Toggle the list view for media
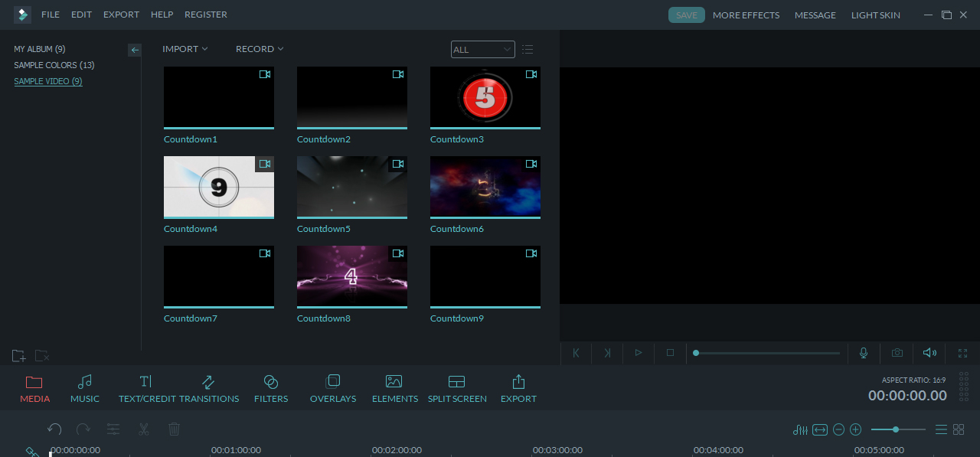Screen dimensions: 980x457 528,49
